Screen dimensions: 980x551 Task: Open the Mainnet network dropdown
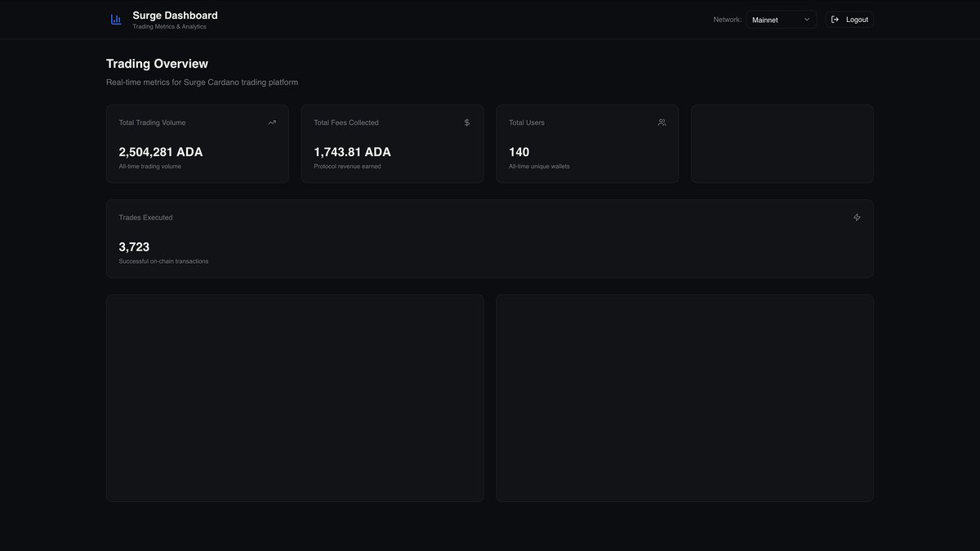point(781,20)
